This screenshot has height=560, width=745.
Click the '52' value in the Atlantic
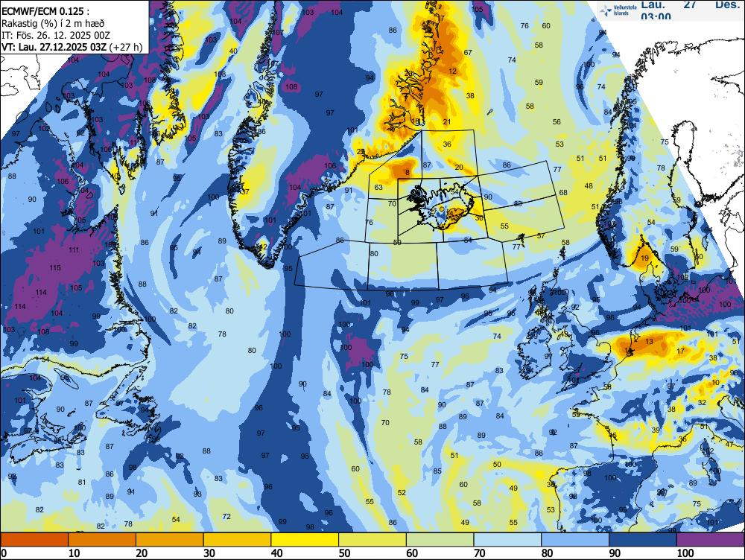click(x=402, y=492)
